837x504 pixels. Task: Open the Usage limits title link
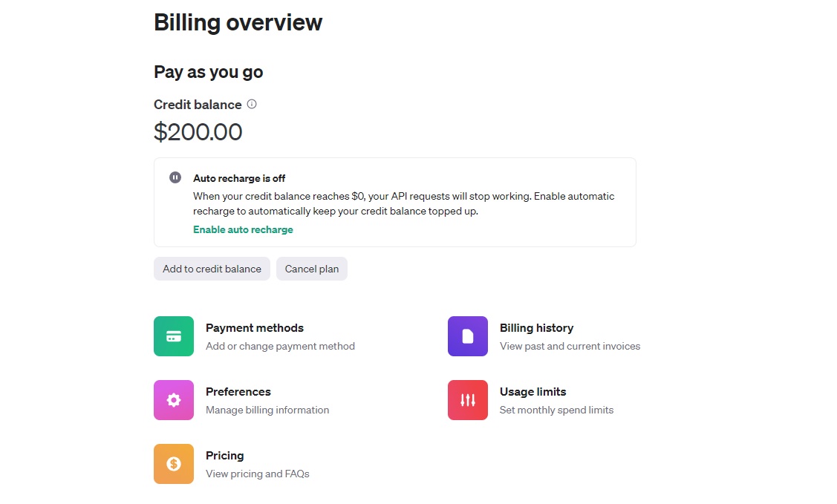click(533, 391)
